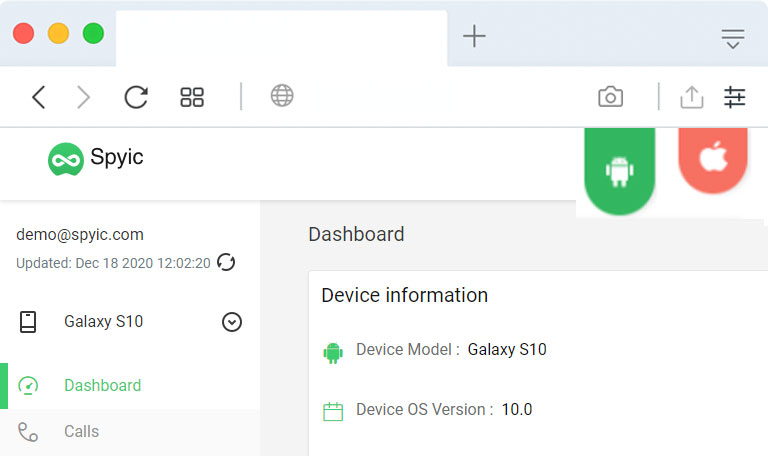Click the demo@spyic.com account email
Screen dimensions: 768x456
pos(80,235)
